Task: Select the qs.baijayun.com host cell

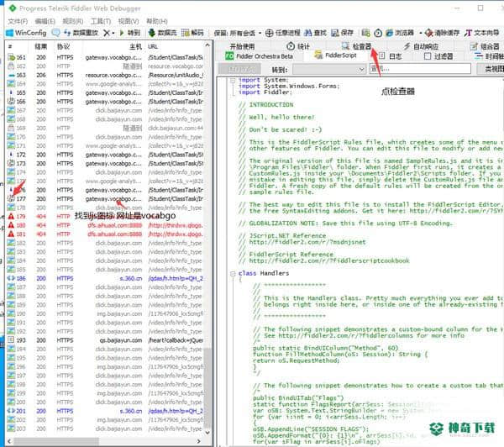Action: click(x=121, y=340)
